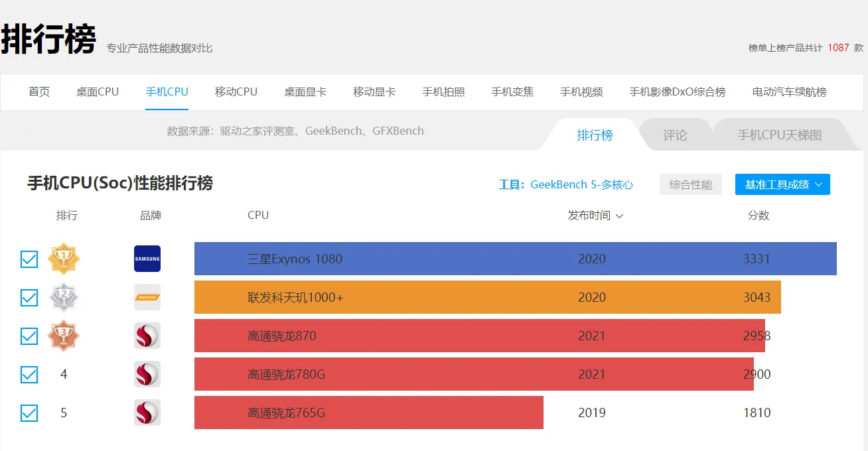Uncheck the 高通骁龙765G row checkbox
The width and height of the screenshot is (868, 451).
[x=29, y=413]
